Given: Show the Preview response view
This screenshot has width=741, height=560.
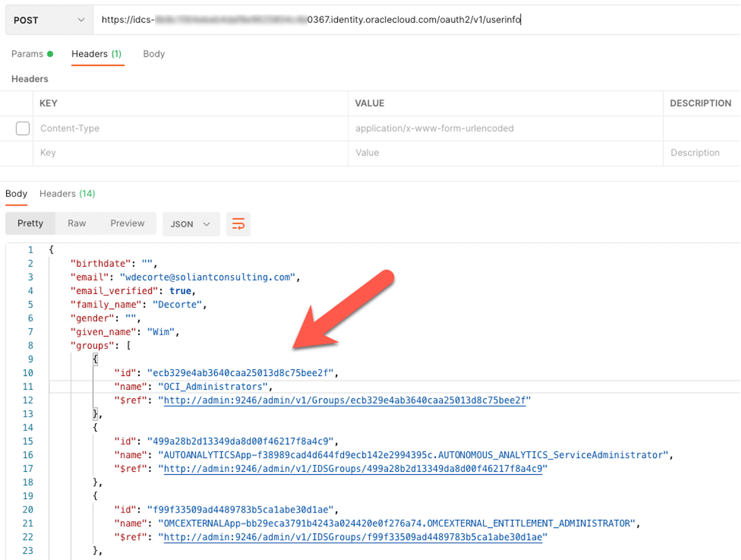Looking at the screenshot, I should click(x=127, y=224).
